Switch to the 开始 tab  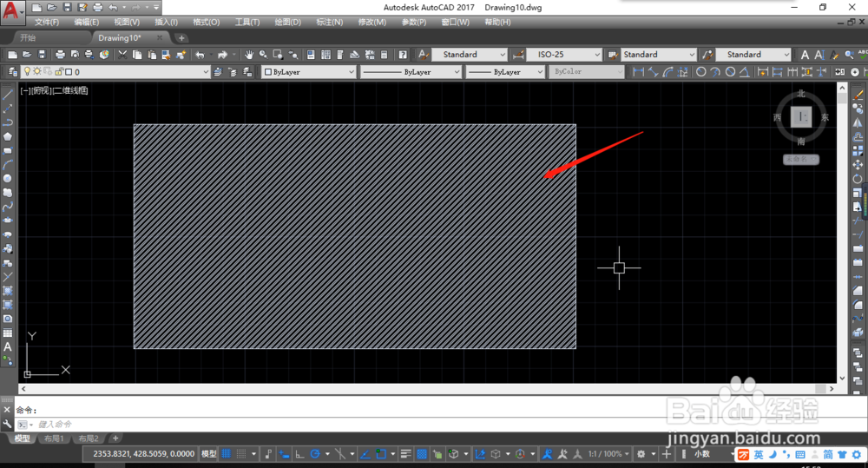click(x=28, y=37)
